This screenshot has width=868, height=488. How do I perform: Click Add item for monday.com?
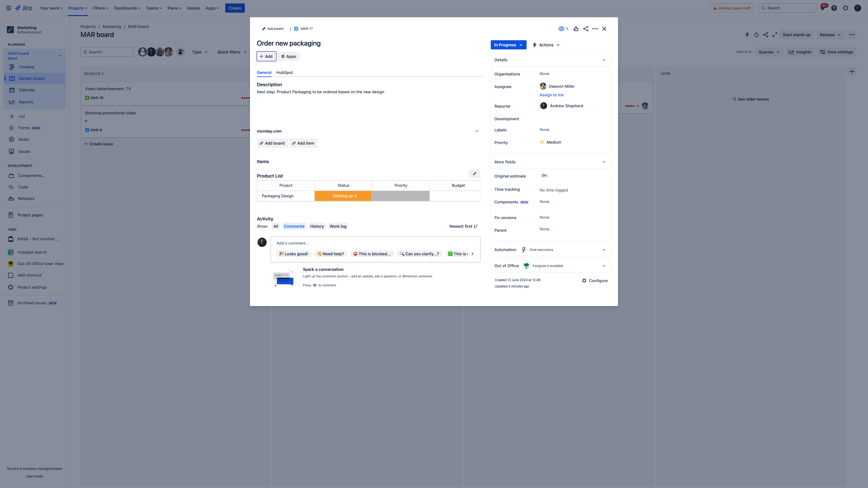pos(303,143)
